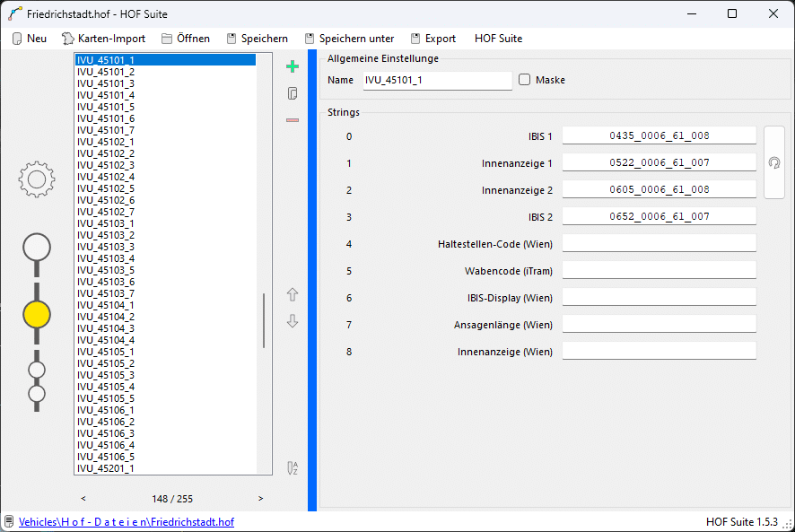Move entry down with the down arrow
The width and height of the screenshot is (795, 532).
pos(292,321)
